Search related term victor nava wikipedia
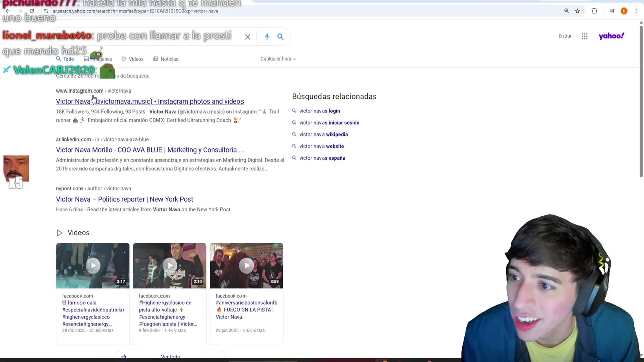Screen dimensions: 644x362 click(x=324, y=134)
